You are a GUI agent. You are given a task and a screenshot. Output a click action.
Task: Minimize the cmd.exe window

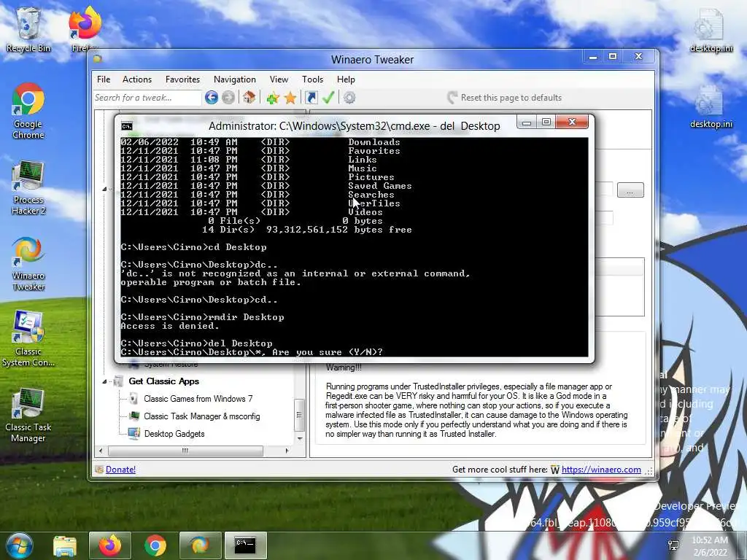pyautogui.click(x=527, y=122)
